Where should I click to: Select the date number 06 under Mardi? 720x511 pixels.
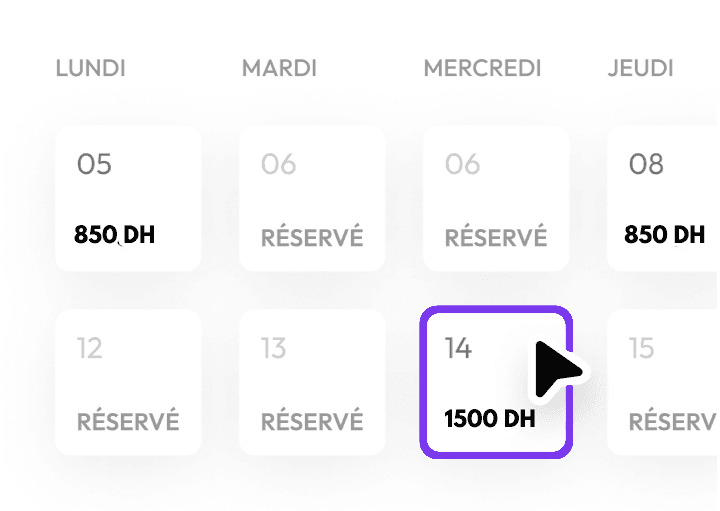(x=278, y=164)
